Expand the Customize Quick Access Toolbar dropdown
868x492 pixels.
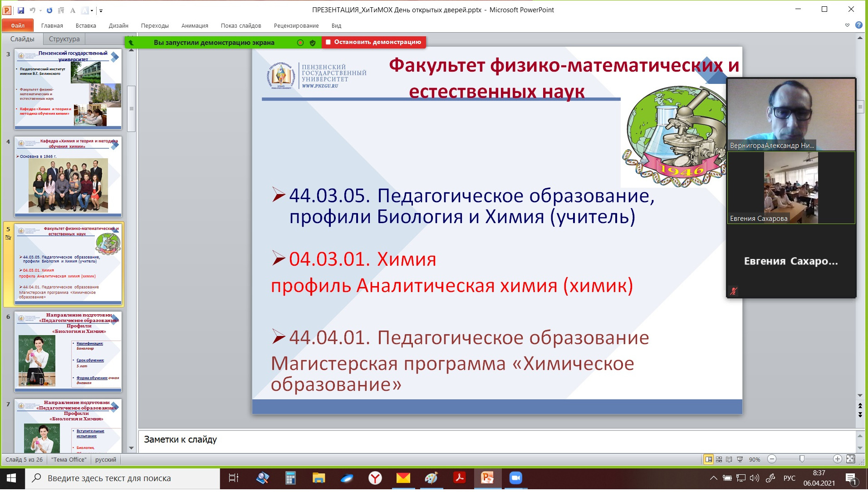click(101, 10)
